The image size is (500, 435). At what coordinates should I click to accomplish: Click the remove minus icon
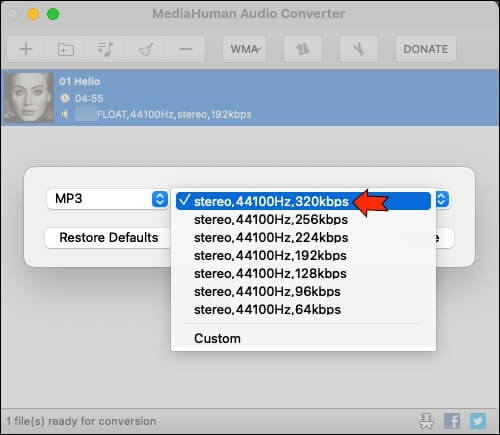(185, 49)
